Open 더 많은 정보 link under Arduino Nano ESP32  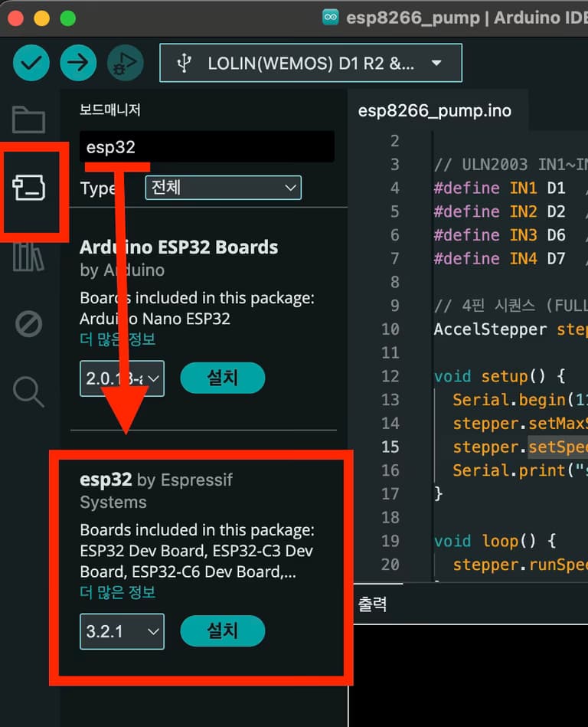118,339
